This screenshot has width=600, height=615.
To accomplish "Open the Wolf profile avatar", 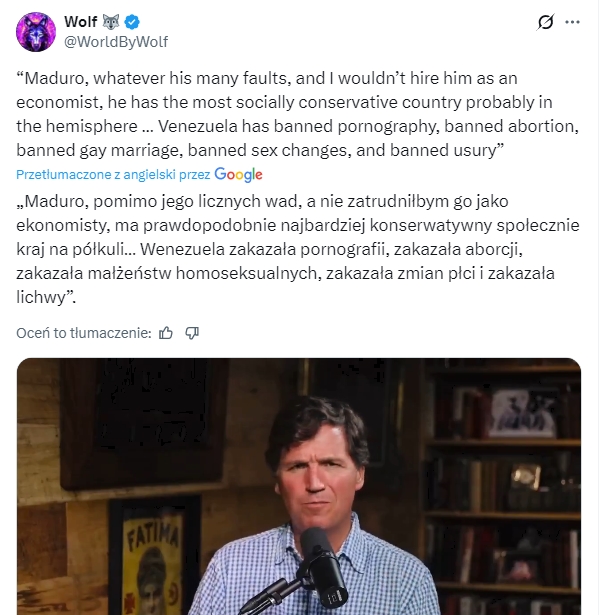I will click(x=35, y=32).
